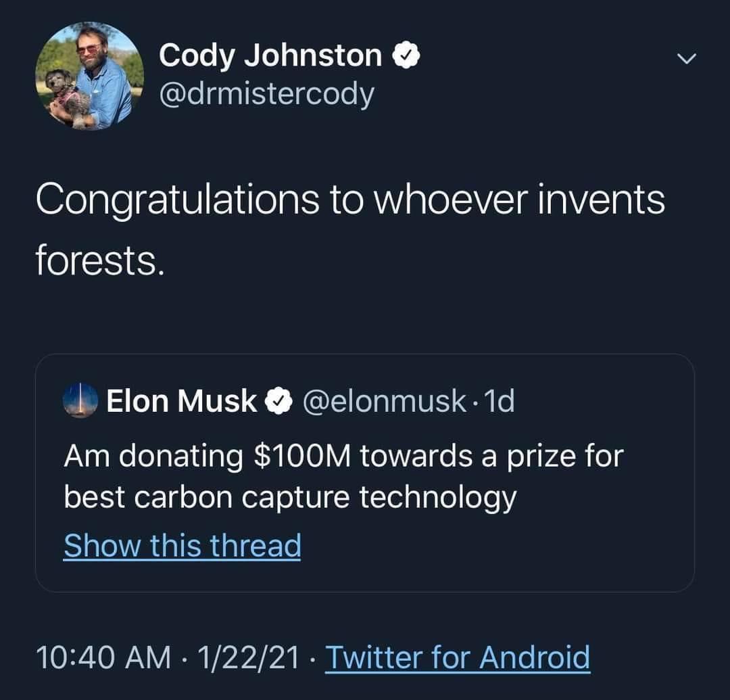Open the Twitter for Android source link
Screen dimensions: 730x700
tap(458, 657)
